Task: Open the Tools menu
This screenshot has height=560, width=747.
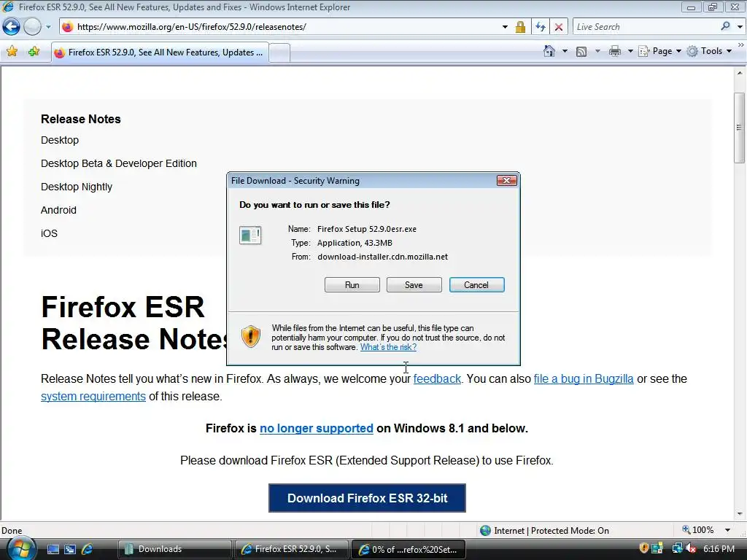Action: point(709,51)
